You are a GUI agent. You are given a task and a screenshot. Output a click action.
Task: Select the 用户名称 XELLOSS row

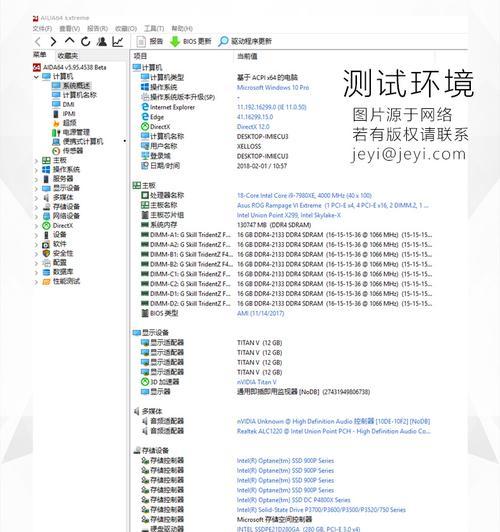(x=201, y=147)
